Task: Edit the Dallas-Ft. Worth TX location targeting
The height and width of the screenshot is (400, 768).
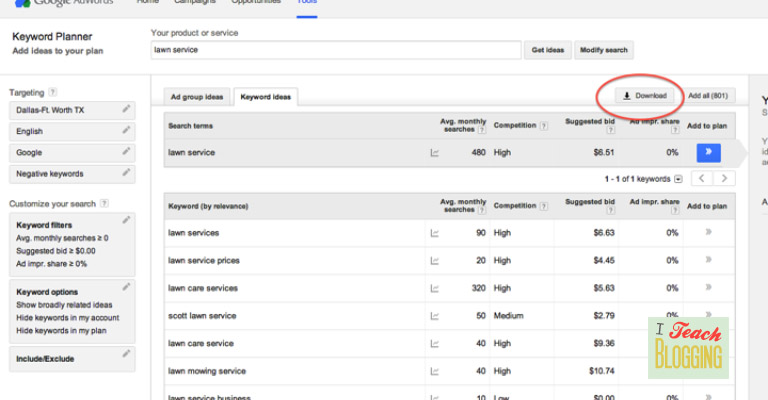Action: pos(126,109)
